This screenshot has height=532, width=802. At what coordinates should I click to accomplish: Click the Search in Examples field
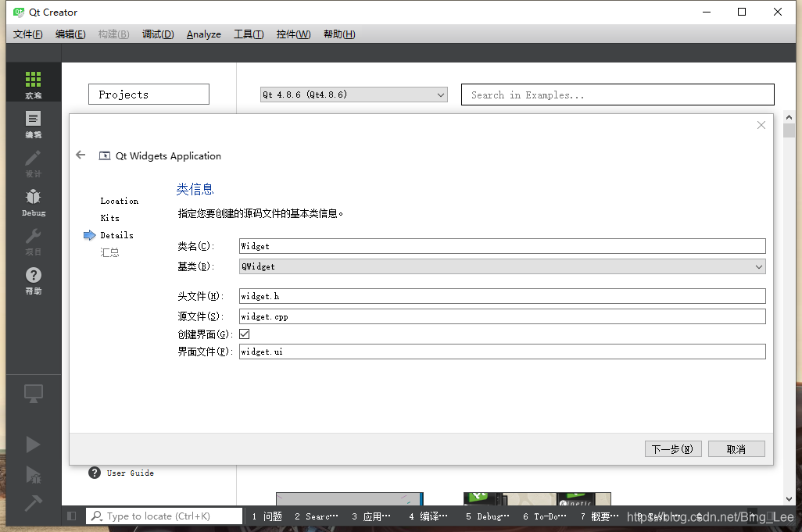coord(617,94)
